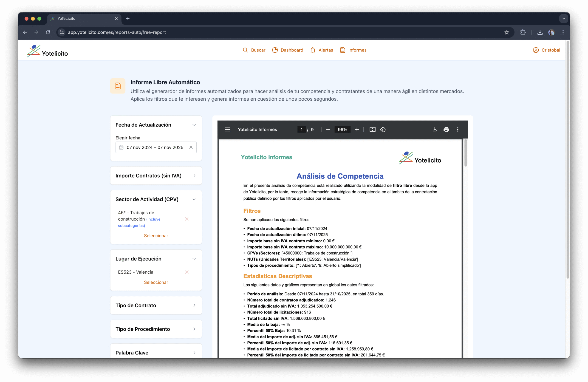Click Seleccionar under Lugar de Ejecución
Image resolution: width=588 pixels, height=382 pixels.
pos(156,282)
